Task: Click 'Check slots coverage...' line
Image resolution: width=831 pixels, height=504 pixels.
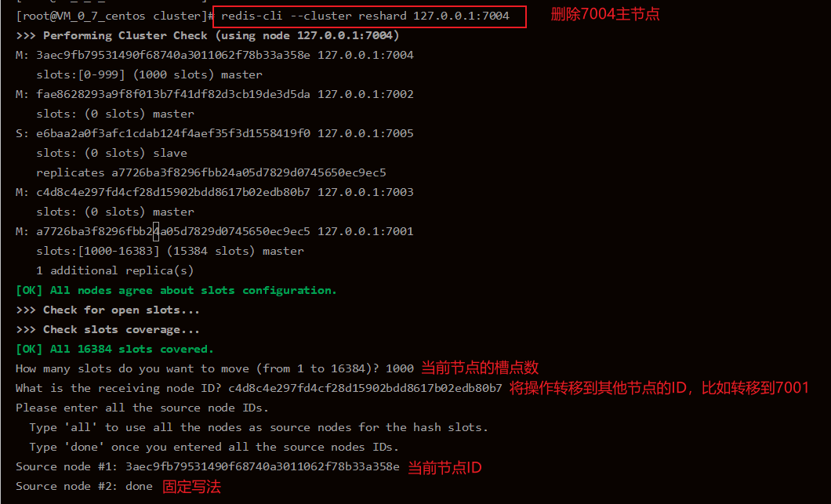Action: coord(108,330)
